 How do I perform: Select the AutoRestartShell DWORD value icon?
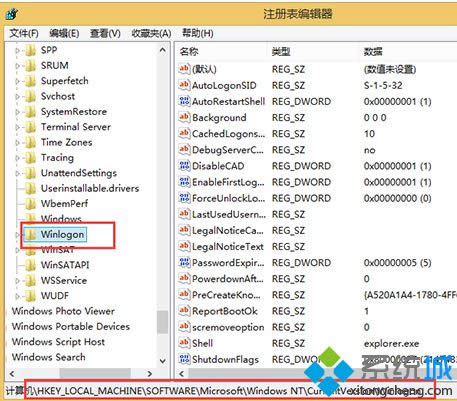tap(184, 101)
